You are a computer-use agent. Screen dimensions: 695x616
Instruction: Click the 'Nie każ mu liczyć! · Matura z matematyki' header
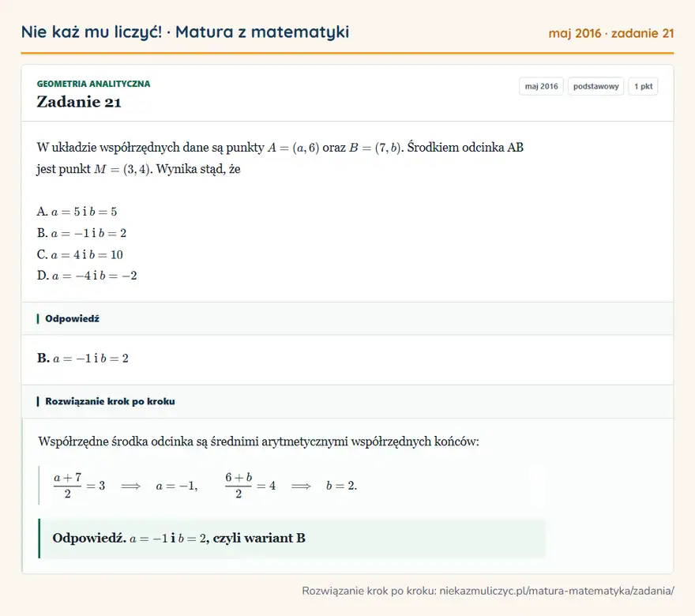[185, 32]
